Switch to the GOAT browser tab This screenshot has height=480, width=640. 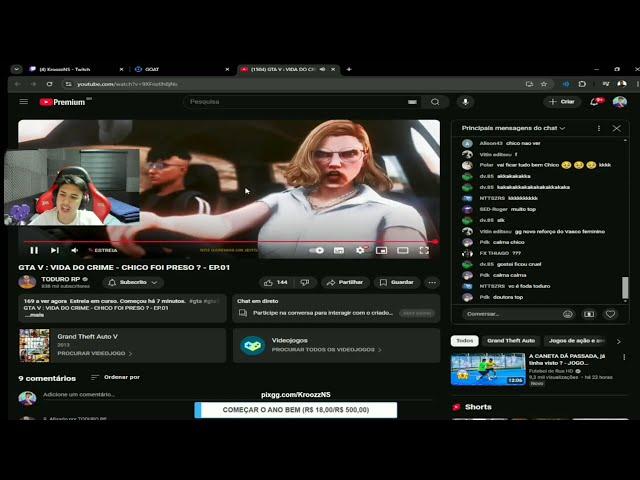click(x=180, y=69)
